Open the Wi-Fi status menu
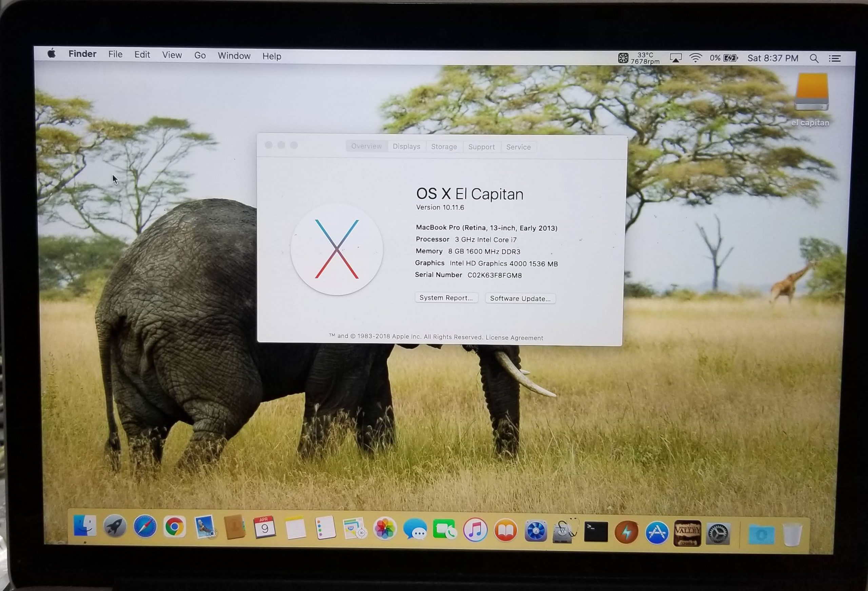The width and height of the screenshot is (868, 591). point(695,58)
